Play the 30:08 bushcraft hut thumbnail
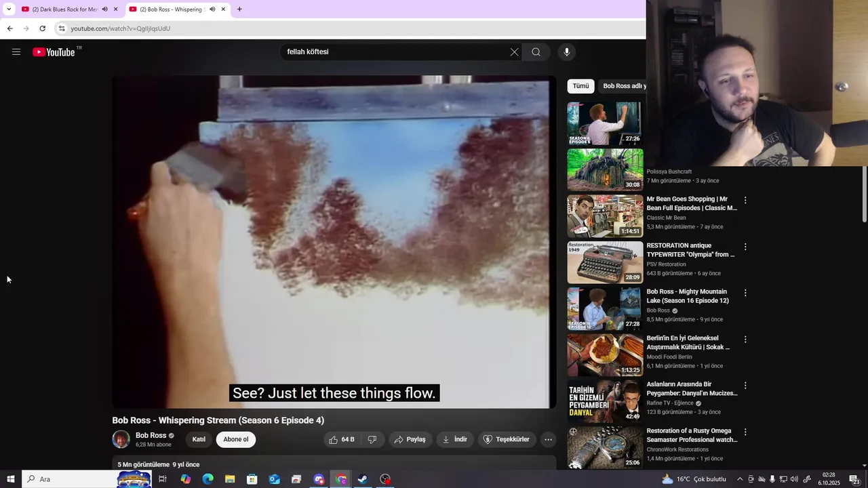Viewport: 868px width, 488px height. coord(605,169)
